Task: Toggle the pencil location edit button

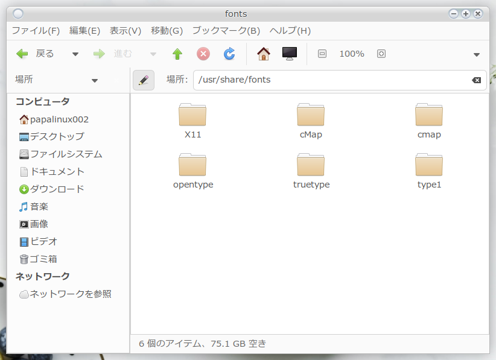Action: coord(144,80)
